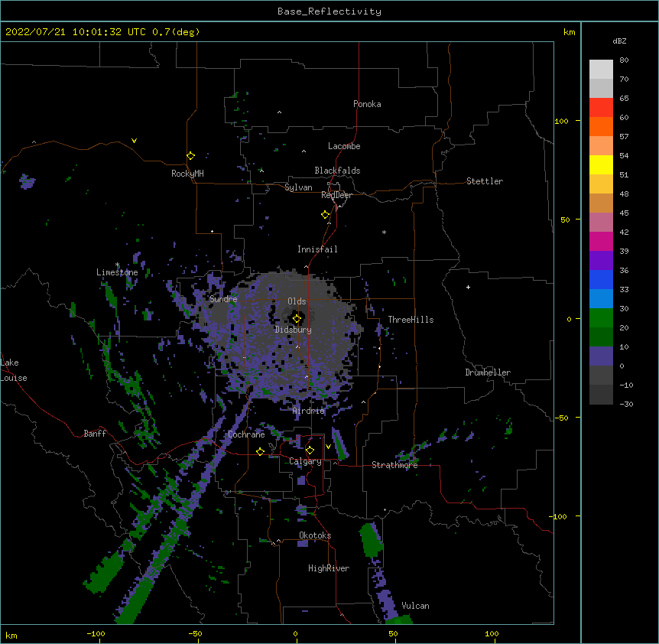This screenshot has height=644, width=659.
Task: Click the white asterisk marker east of Innisfail
Action: [384, 232]
